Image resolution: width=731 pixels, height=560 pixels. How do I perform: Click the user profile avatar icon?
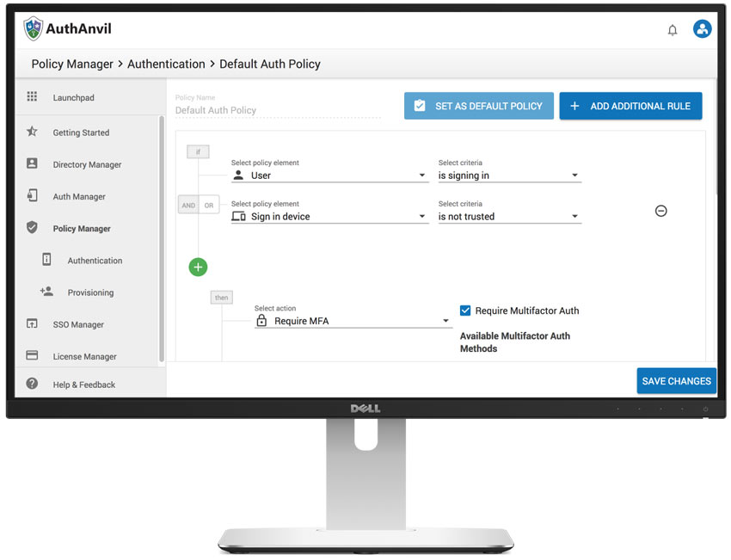tap(703, 29)
